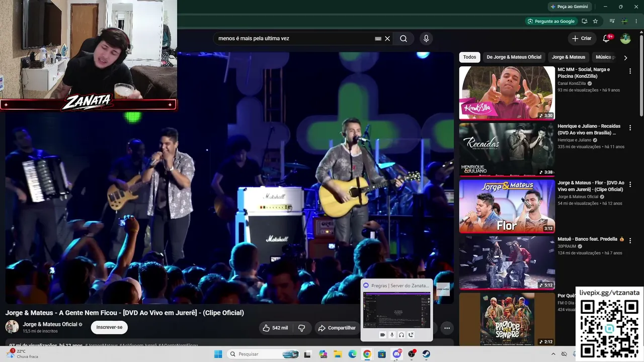Select the Música filter chip
This screenshot has height=362, width=644.
605,57
